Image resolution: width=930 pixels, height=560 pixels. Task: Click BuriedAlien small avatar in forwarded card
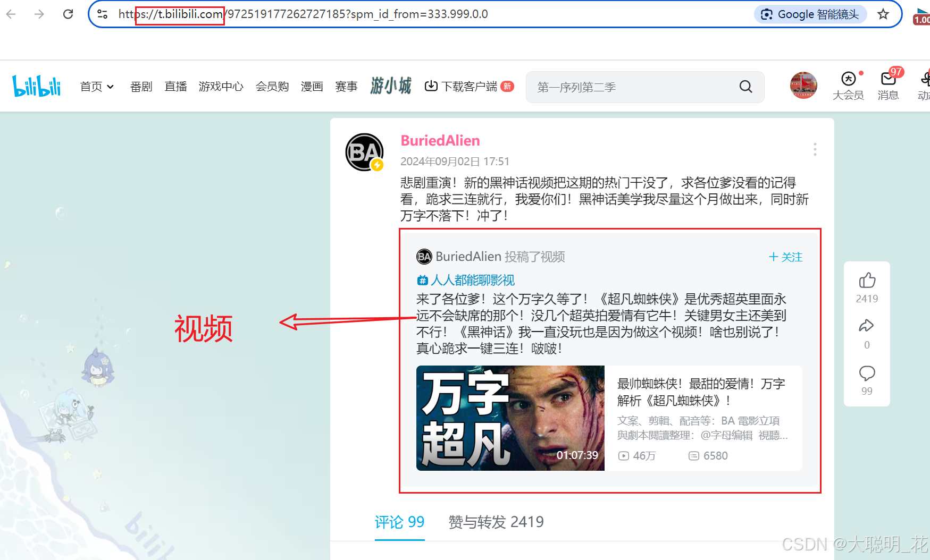coord(424,257)
